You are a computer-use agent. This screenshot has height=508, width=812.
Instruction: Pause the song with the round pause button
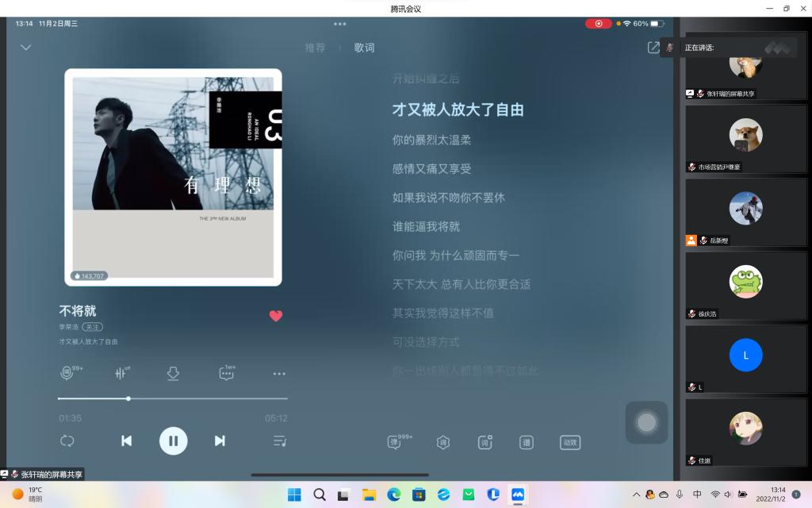click(174, 441)
